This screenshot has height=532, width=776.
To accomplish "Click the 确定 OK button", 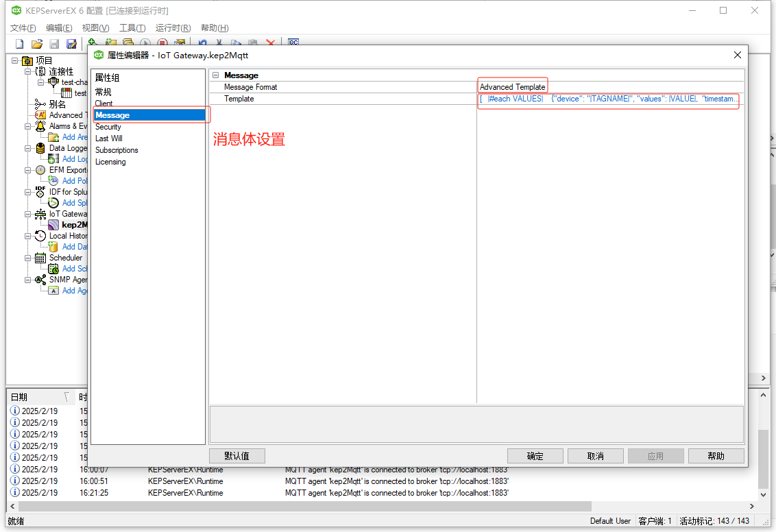I will (535, 456).
